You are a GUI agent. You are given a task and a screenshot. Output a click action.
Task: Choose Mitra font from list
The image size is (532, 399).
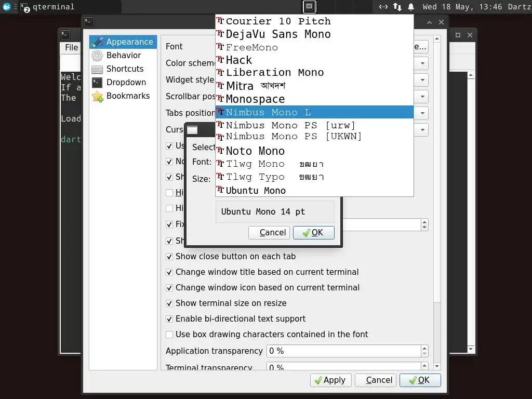coord(314,86)
